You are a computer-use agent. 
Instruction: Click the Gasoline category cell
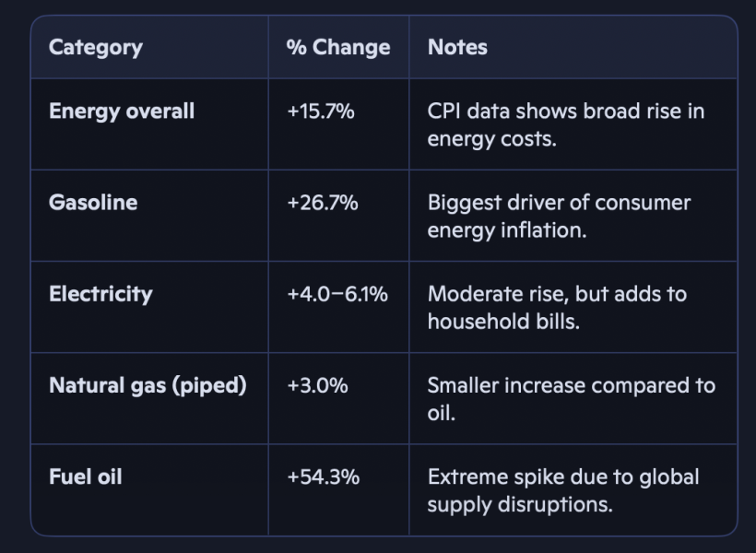(93, 203)
